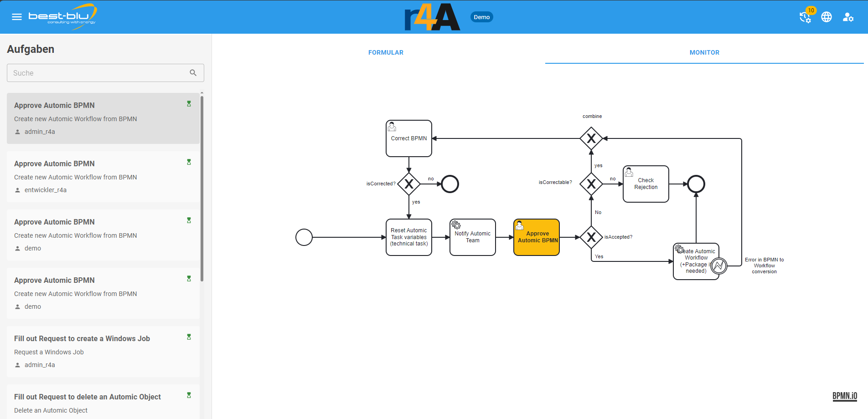Click the Demo badge
868x419 pixels.
[481, 17]
